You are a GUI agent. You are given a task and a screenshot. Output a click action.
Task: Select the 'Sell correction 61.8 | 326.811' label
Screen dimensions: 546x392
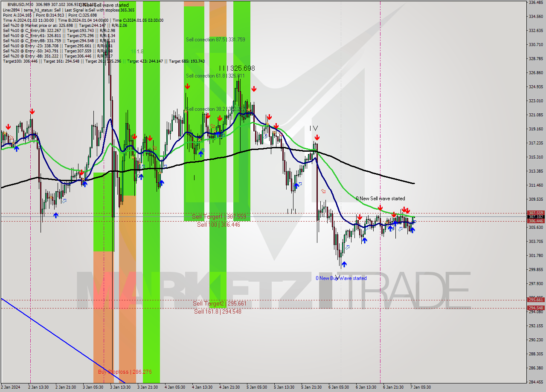point(215,76)
